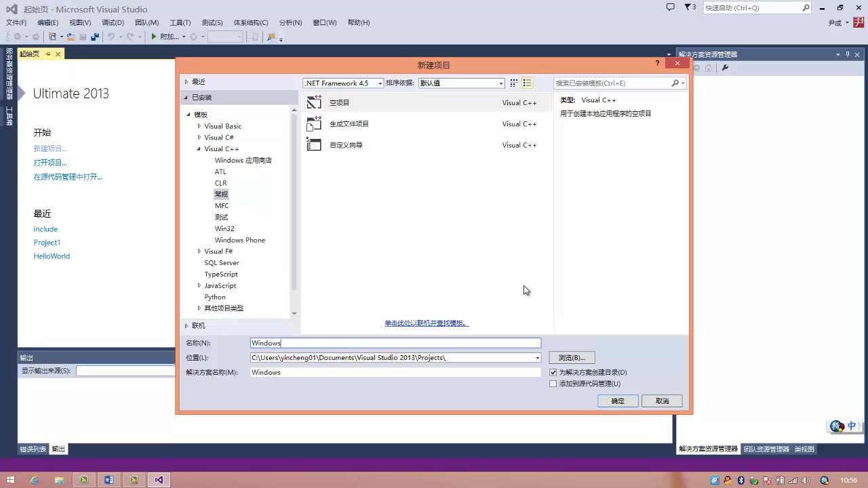Click the 名称 input field
The width and height of the screenshot is (868, 488).
coord(395,343)
